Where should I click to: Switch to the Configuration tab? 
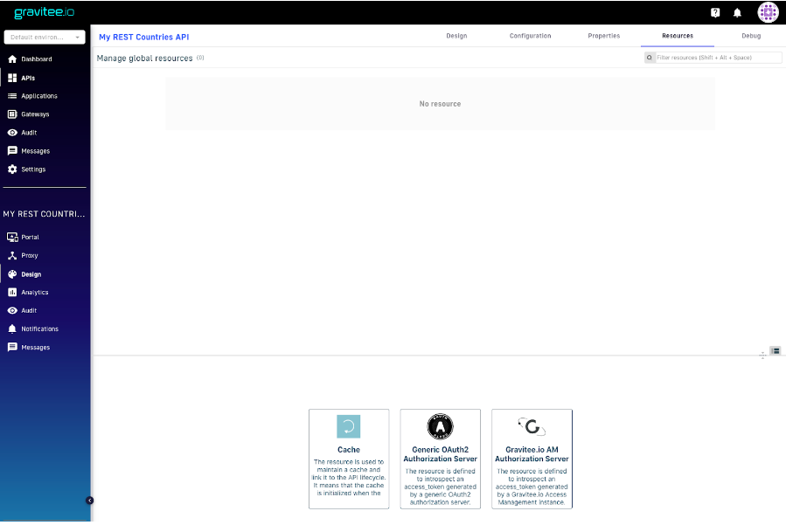530,36
